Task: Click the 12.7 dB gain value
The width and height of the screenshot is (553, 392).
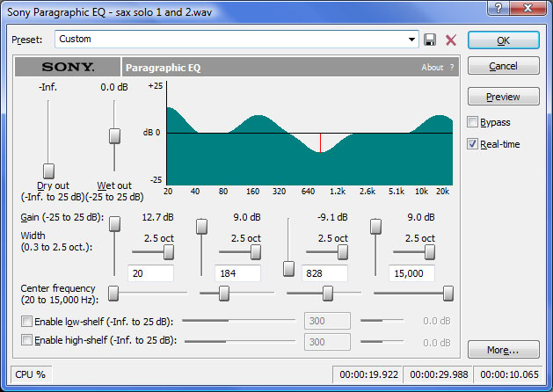Action: [157, 217]
